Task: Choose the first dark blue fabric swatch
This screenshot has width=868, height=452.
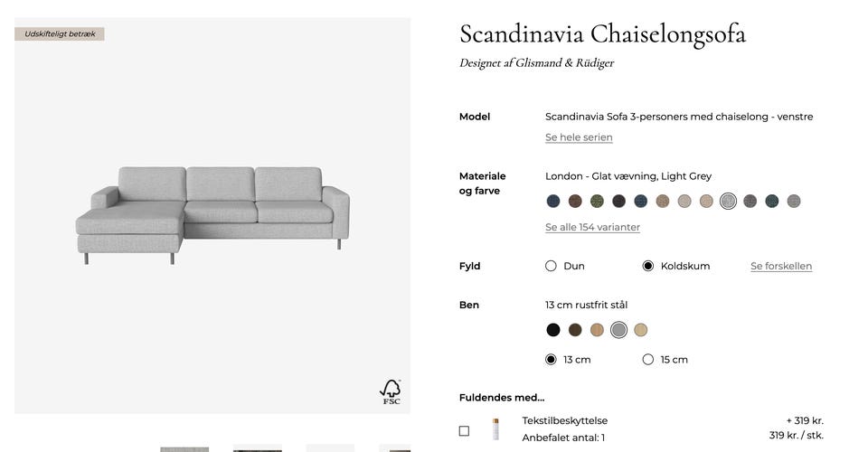Action: (553, 202)
